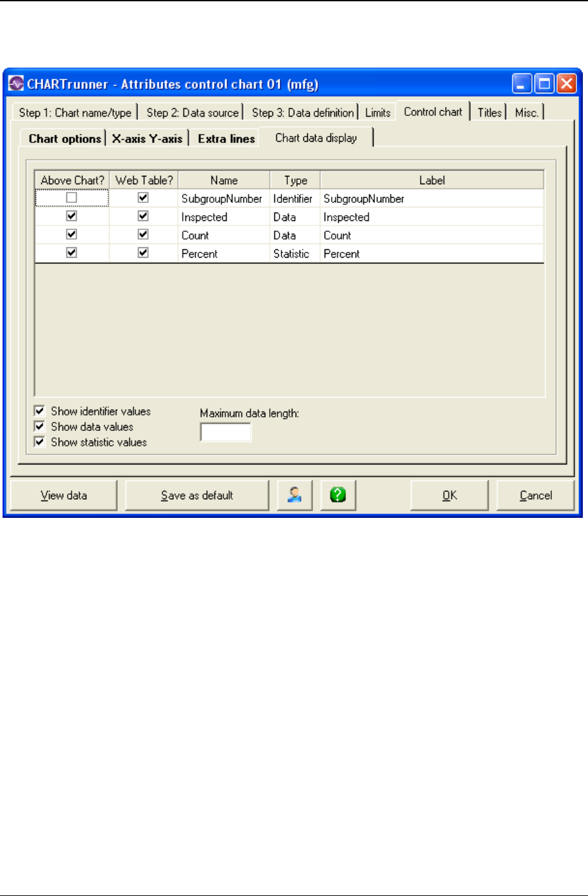Click the Web Table? column header
This screenshot has height=896, width=588.
144,180
